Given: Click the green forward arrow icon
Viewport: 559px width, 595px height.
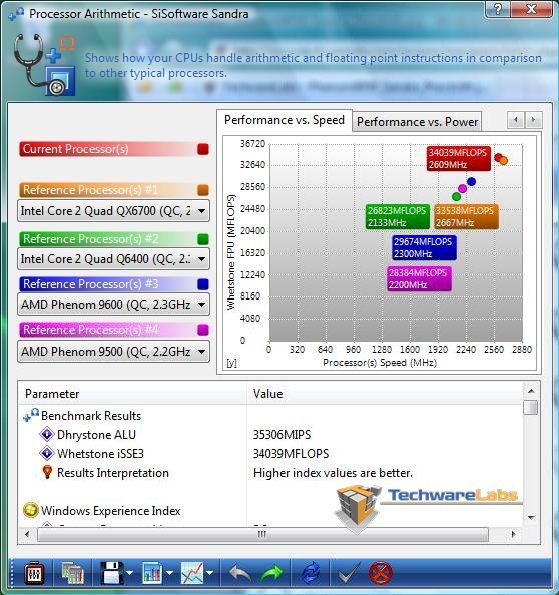Looking at the screenshot, I should [272, 573].
